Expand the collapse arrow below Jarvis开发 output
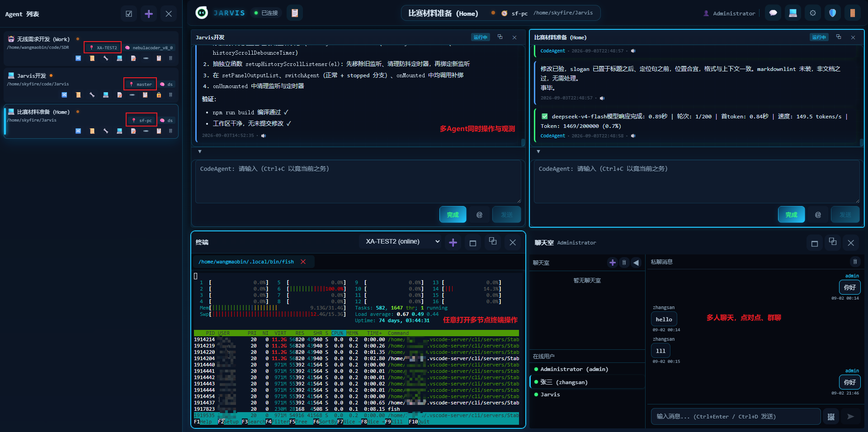Screen dimensions: 868x432 200,151
